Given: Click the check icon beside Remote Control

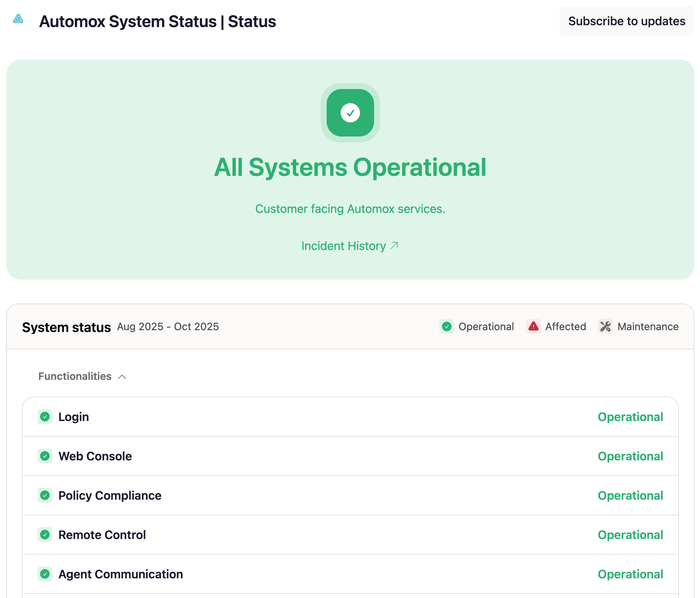Looking at the screenshot, I should pyautogui.click(x=45, y=535).
